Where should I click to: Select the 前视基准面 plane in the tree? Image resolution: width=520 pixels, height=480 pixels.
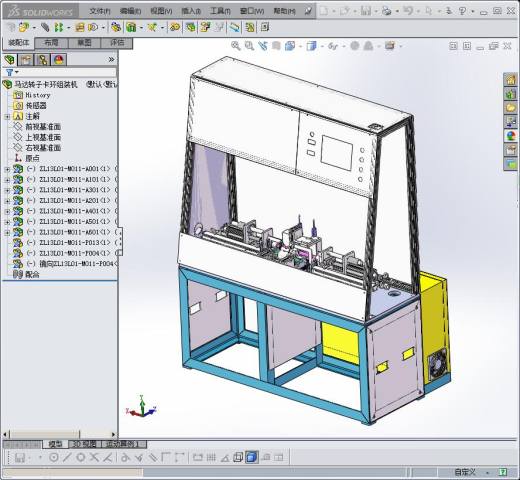(x=43, y=127)
